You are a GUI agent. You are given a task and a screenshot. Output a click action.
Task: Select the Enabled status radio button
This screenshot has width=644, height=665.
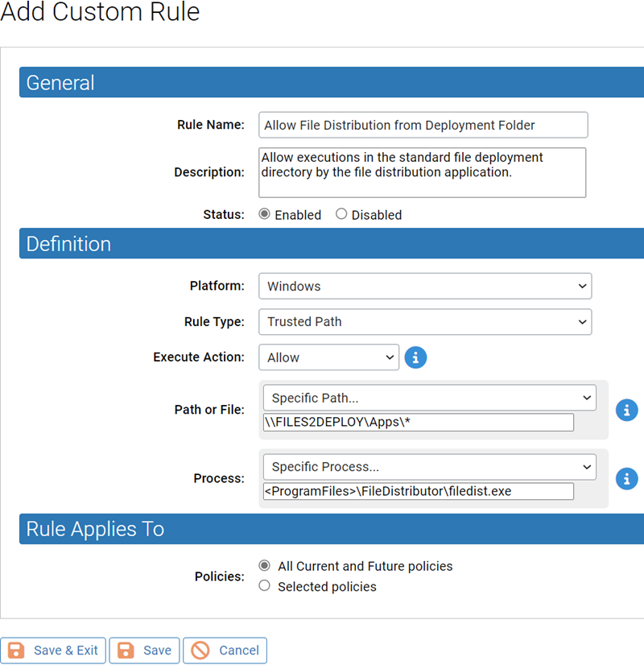264,215
